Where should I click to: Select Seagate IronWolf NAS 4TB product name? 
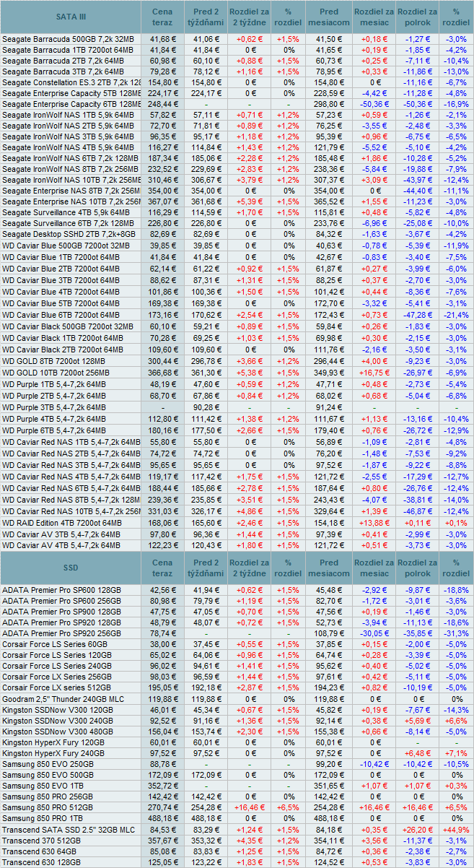68,147
